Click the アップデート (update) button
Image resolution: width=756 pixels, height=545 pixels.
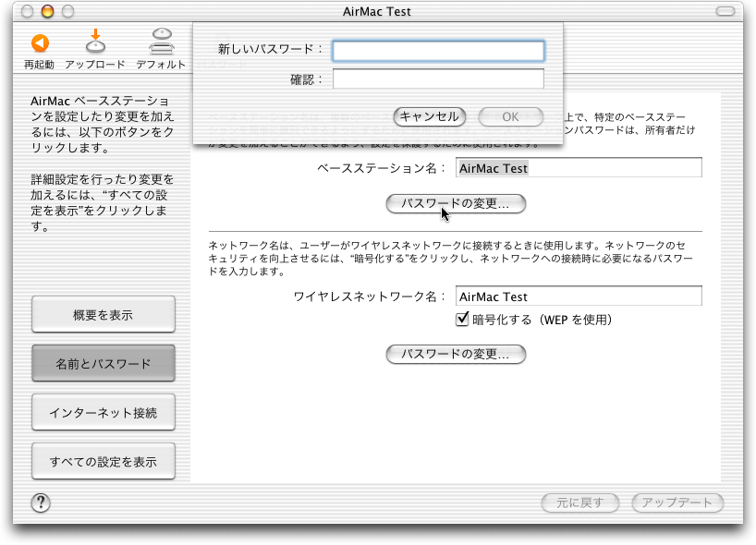[x=677, y=503]
